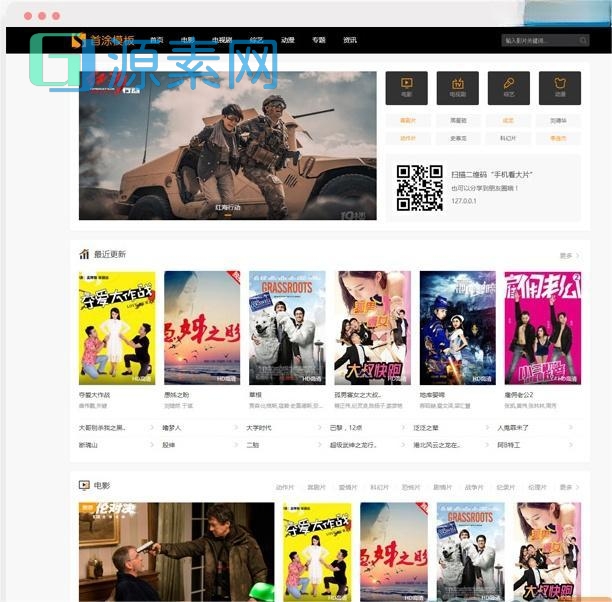Image resolution: width=612 pixels, height=602 pixels.
Task: Filter movies by 动作片 in 电影 section
Action: coord(284,487)
